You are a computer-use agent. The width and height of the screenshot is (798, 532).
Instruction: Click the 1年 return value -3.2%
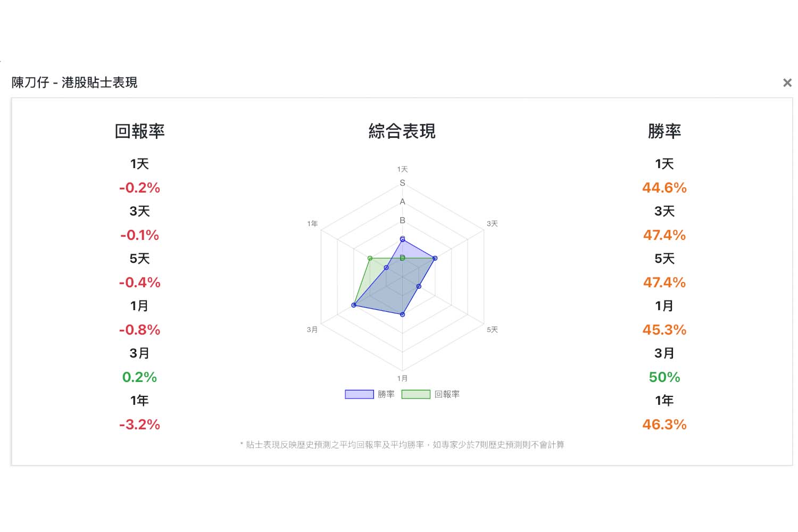pyautogui.click(x=139, y=425)
